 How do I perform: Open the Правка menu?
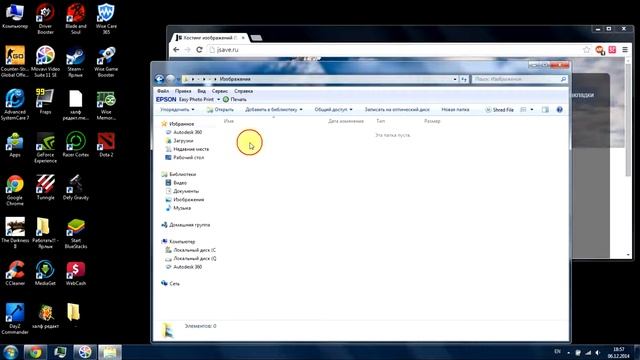pyautogui.click(x=183, y=91)
